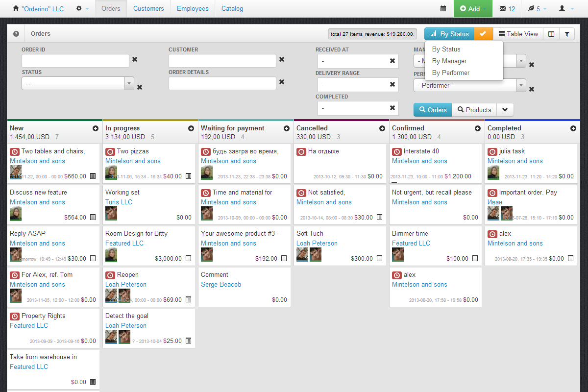Click clock icon on Interstate 40 card
This screenshot has width=588, height=392.
pos(396,152)
